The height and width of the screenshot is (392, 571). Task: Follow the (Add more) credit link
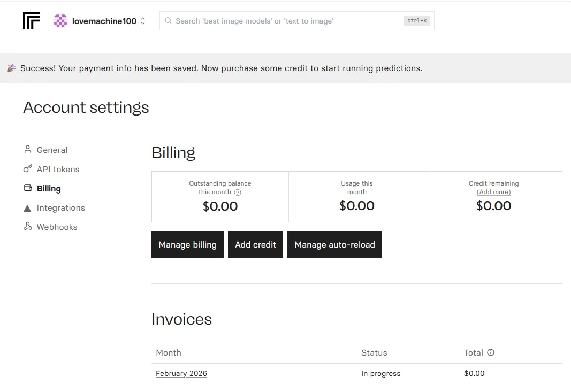[x=494, y=192]
